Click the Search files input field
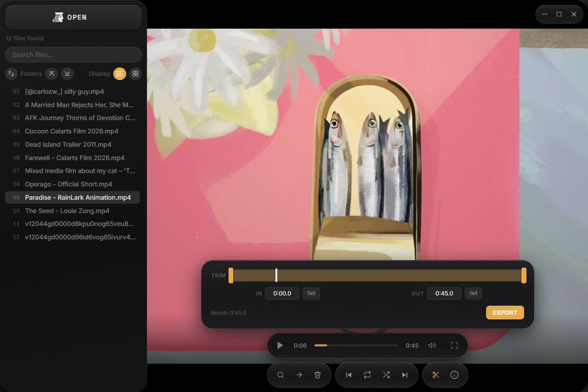588x392 pixels. [x=73, y=55]
